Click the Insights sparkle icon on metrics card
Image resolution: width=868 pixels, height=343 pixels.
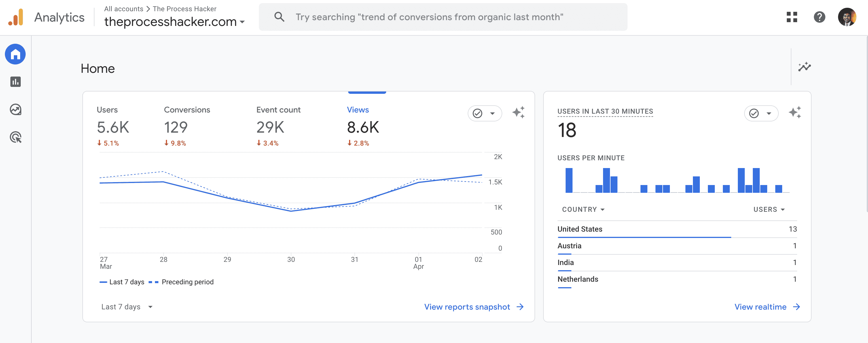[519, 113]
